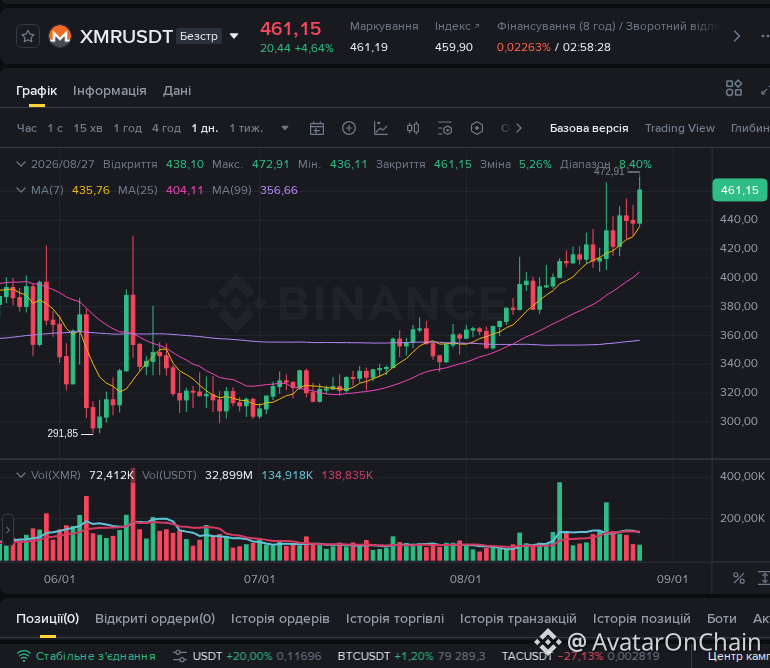Select the 4 год interval
The width and height of the screenshot is (770, 668).
click(166, 128)
